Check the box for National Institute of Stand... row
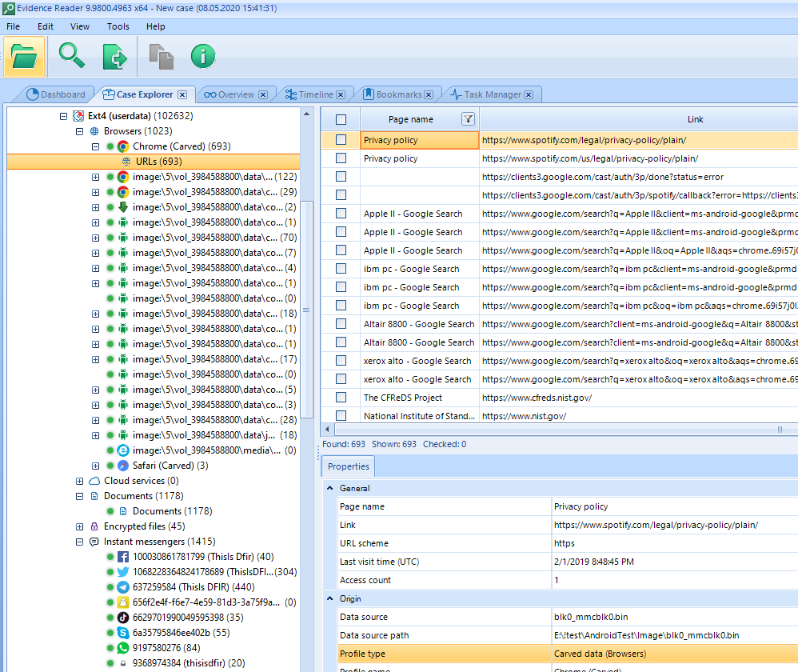This screenshot has width=798, height=672. tap(341, 415)
